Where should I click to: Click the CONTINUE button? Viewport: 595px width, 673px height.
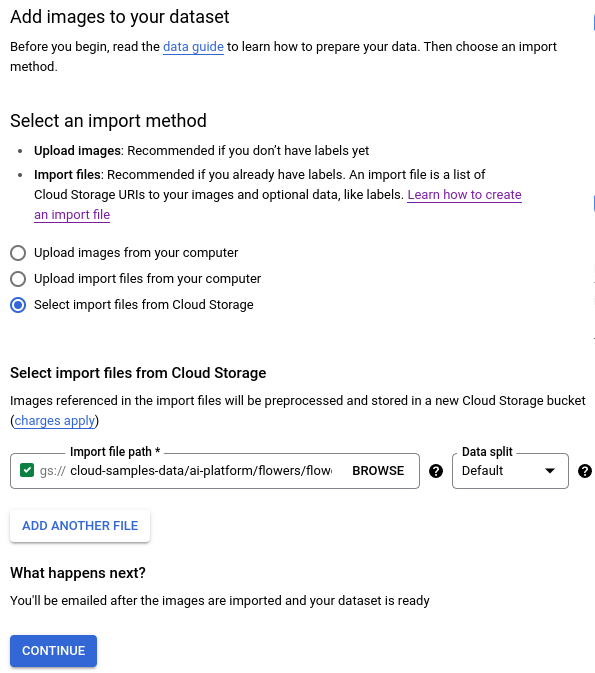54,651
